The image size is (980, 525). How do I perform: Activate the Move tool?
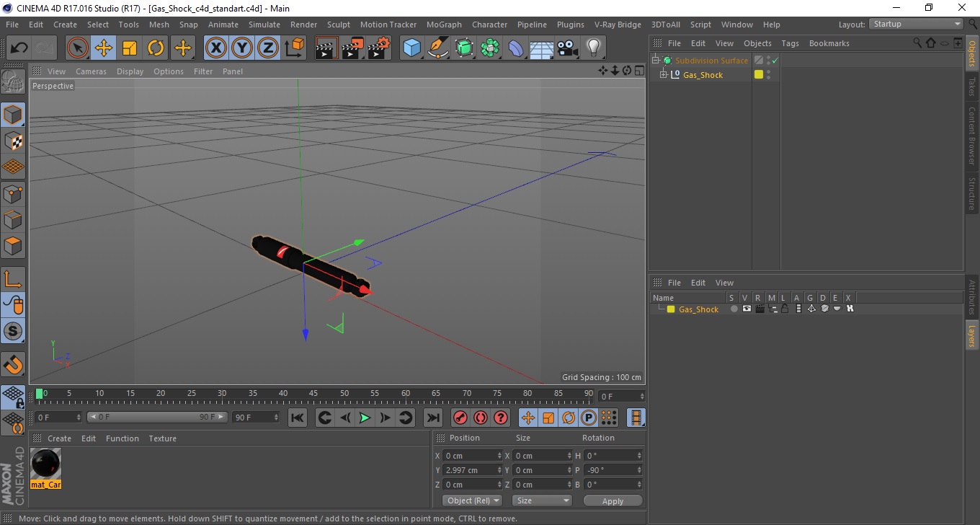(104, 48)
